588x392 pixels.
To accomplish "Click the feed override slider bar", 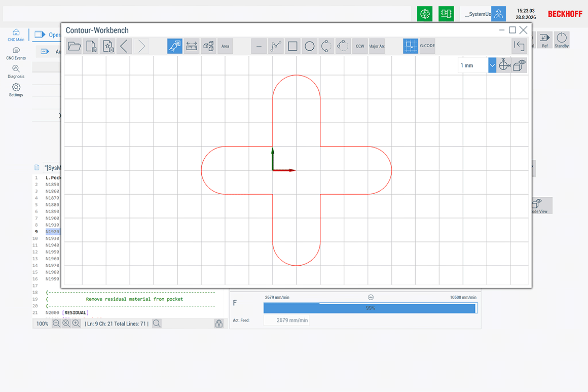I will point(371,308).
